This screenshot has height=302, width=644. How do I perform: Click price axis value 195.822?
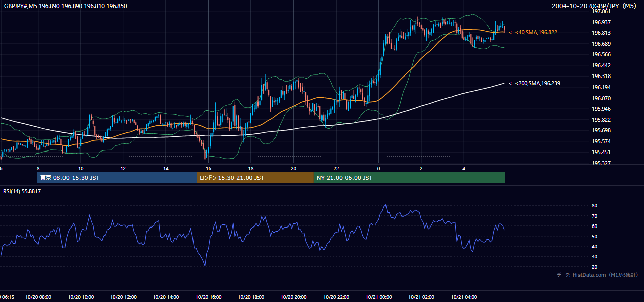pyautogui.click(x=601, y=120)
